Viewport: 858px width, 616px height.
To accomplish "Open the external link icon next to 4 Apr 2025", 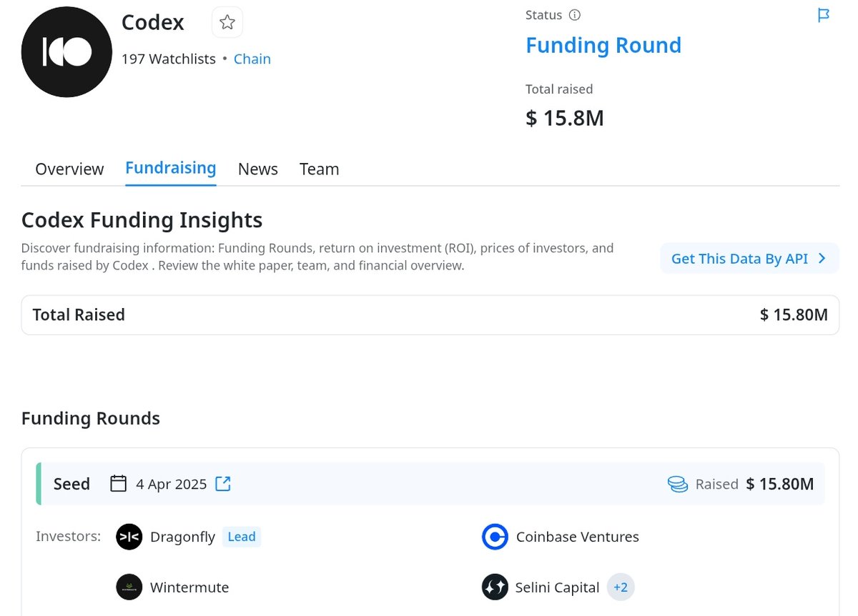I will 222,483.
